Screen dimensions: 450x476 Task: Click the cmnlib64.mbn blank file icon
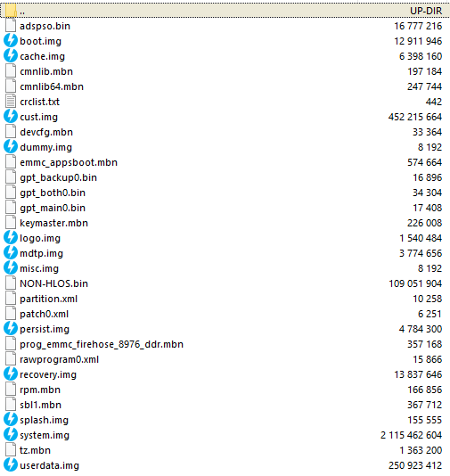tap(11, 86)
